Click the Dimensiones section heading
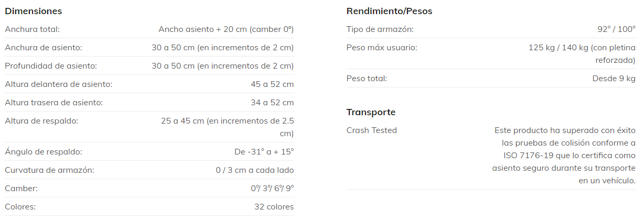 pos(33,11)
